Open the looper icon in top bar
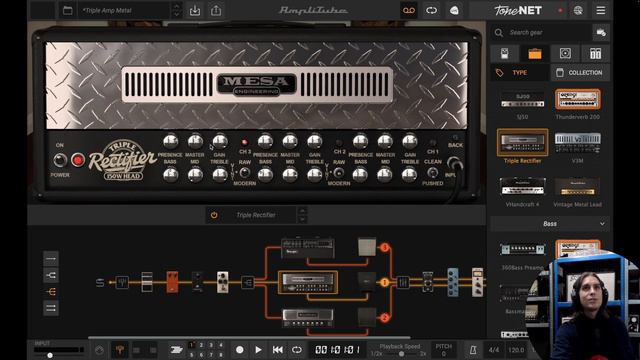Screen dimensions: 640x360 [x=431, y=10]
